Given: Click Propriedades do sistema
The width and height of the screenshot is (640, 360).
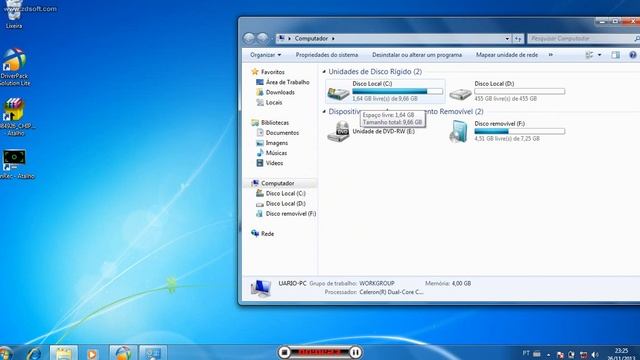Looking at the screenshot, I should [327, 55].
